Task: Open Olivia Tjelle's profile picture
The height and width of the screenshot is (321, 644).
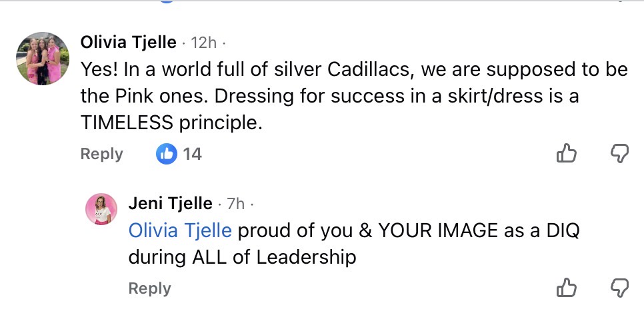Action: [x=43, y=59]
